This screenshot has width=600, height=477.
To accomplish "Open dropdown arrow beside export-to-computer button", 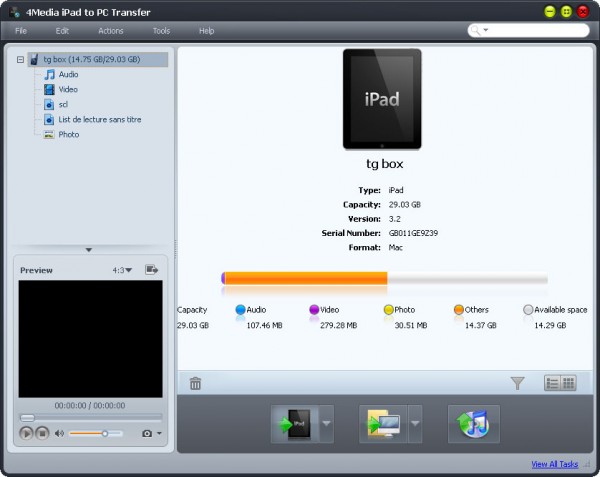I will pos(415,424).
